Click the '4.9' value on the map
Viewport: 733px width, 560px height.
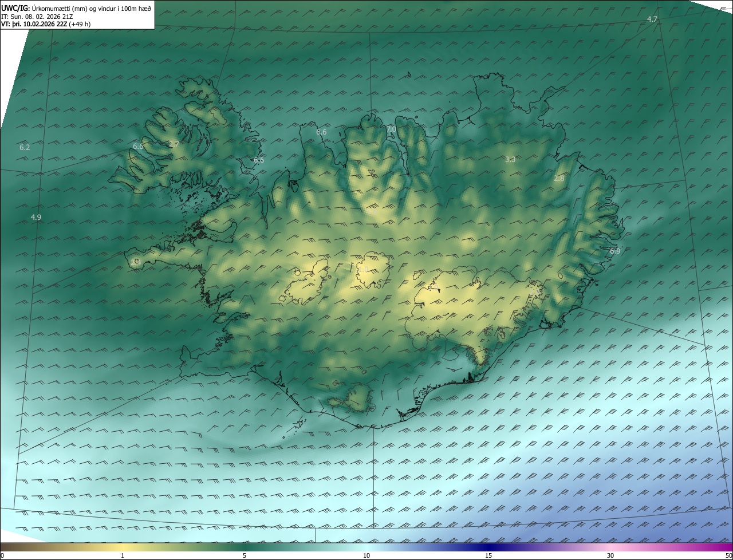(x=36, y=217)
